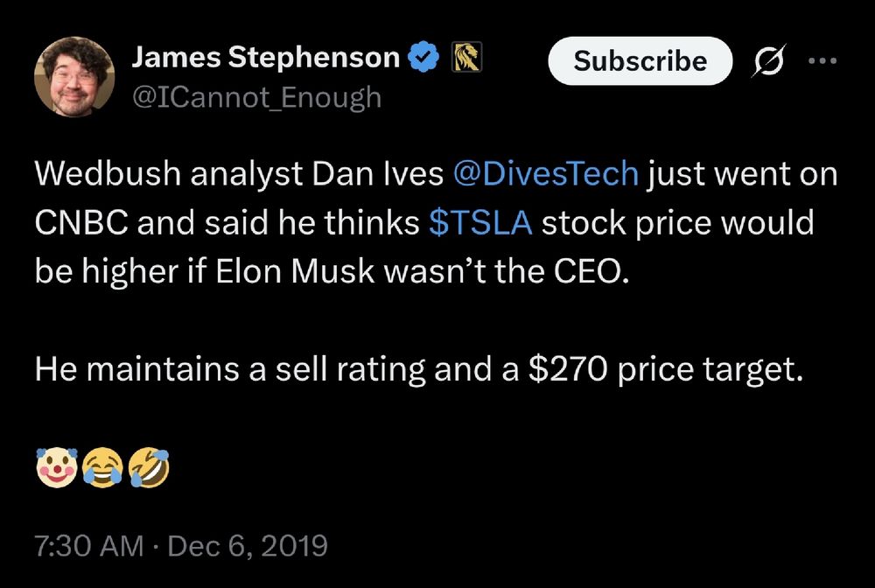Open the $TSLA cashtag link
The width and height of the screenshot is (875, 588).
pyautogui.click(x=480, y=223)
